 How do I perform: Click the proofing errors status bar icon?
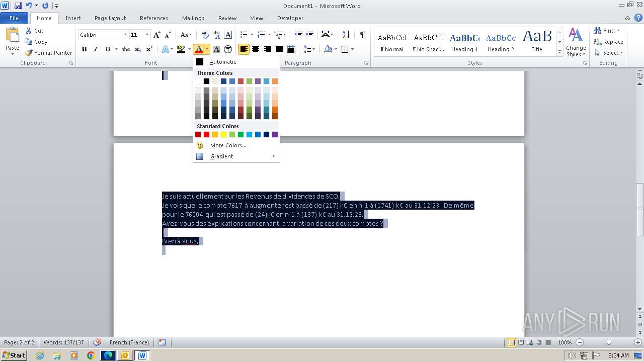coord(98,342)
